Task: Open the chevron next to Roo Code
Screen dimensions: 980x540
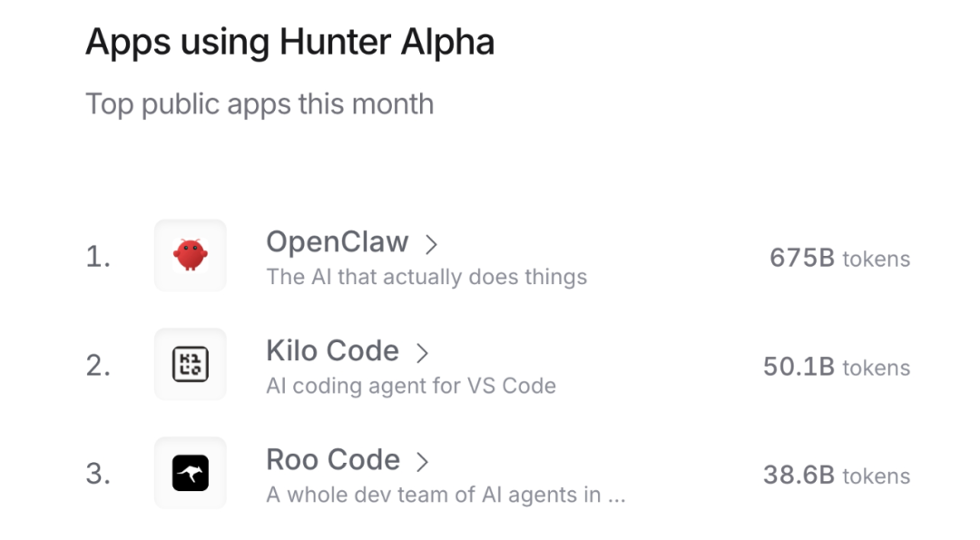Action: click(422, 461)
